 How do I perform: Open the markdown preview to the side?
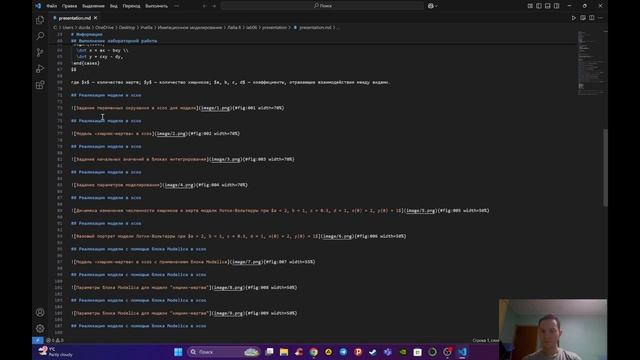583,18
